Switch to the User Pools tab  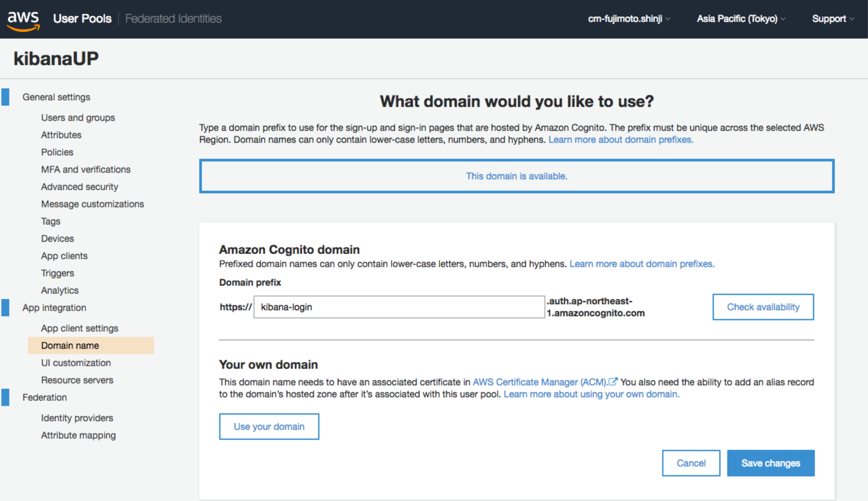click(x=82, y=19)
